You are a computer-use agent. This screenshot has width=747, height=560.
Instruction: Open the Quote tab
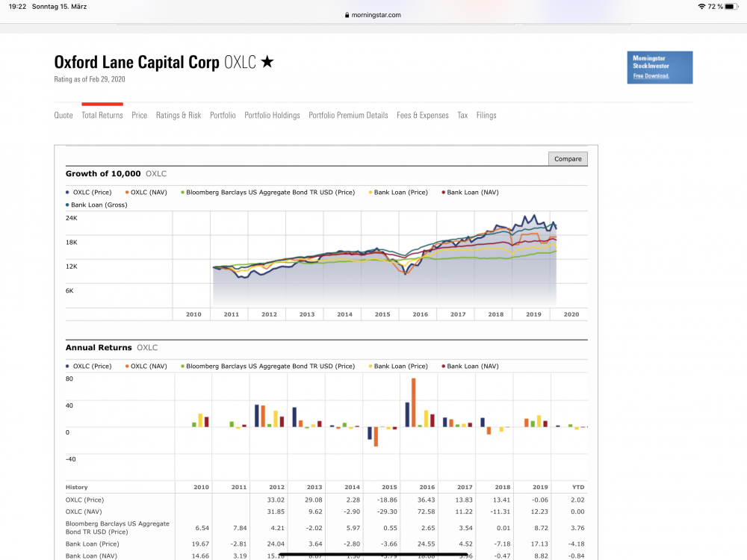coord(63,115)
